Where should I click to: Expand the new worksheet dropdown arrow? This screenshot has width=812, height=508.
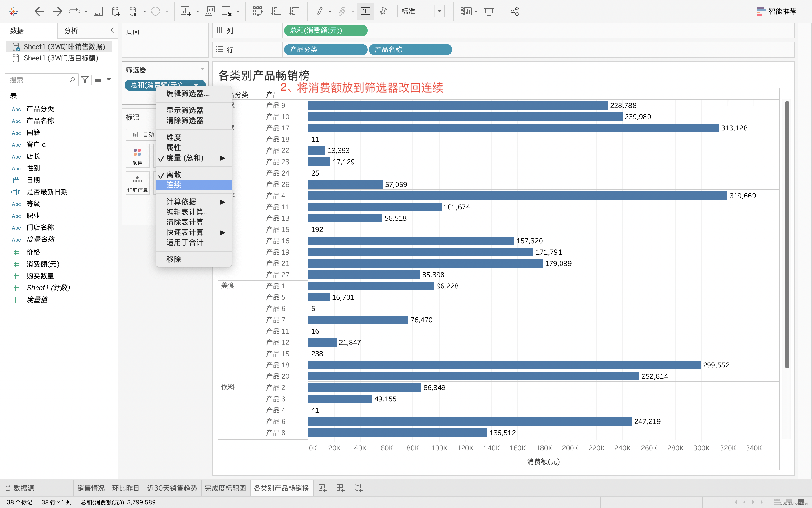point(197,11)
